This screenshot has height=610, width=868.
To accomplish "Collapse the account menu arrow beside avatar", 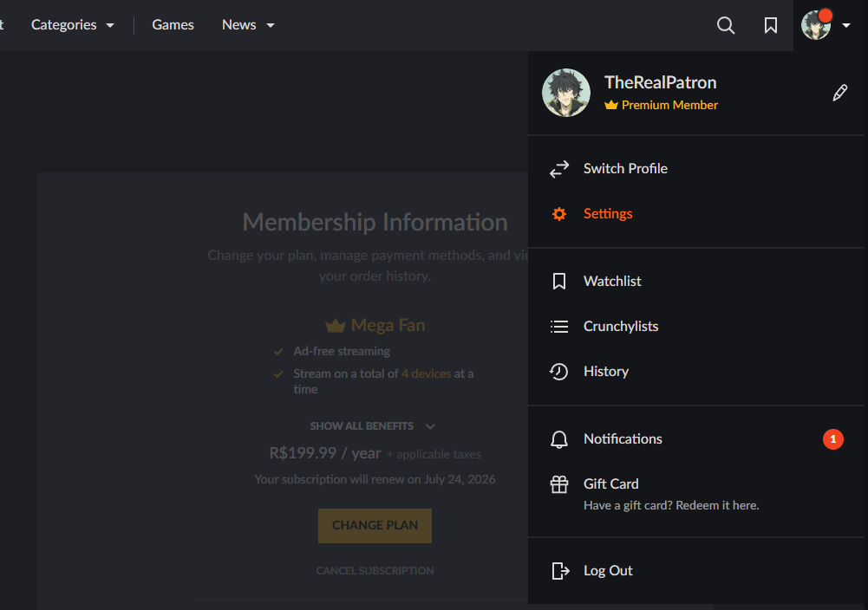I will [x=846, y=26].
